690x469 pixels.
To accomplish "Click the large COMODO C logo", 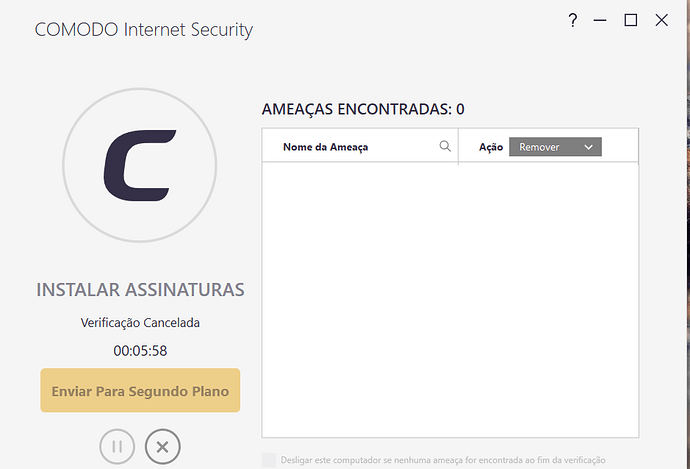I will (140, 165).
